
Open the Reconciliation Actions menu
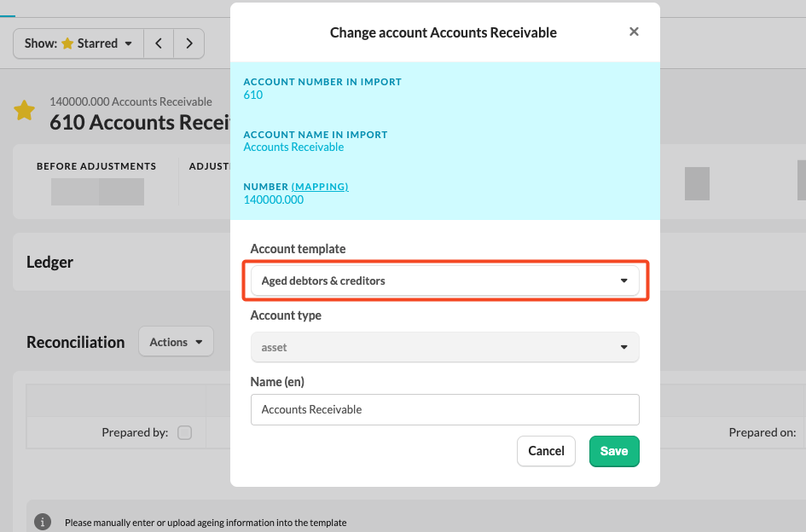point(176,342)
